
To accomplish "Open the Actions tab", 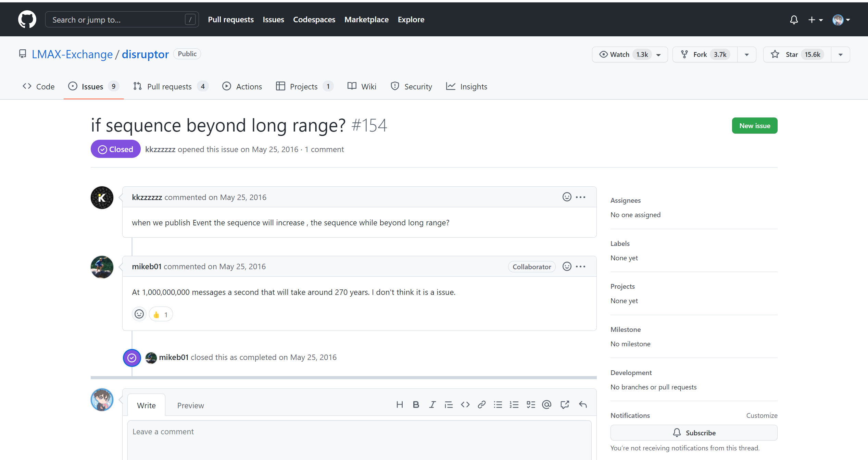I will [x=242, y=86].
